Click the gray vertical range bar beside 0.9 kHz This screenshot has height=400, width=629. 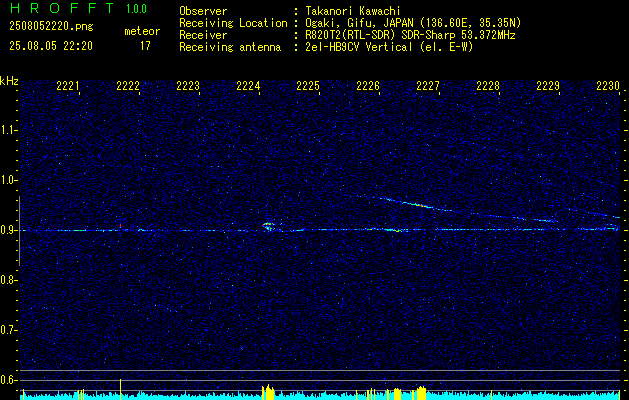tap(19, 231)
